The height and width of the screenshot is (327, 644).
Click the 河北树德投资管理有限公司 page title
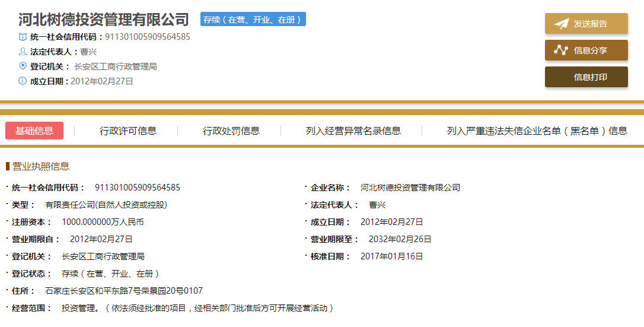(x=103, y=20)
